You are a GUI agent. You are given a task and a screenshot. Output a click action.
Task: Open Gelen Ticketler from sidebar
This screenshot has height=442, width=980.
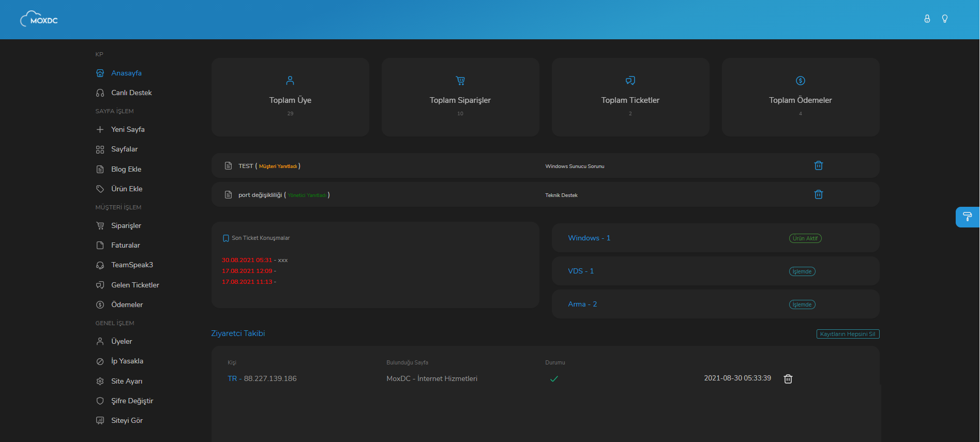[x=135, y=285]
